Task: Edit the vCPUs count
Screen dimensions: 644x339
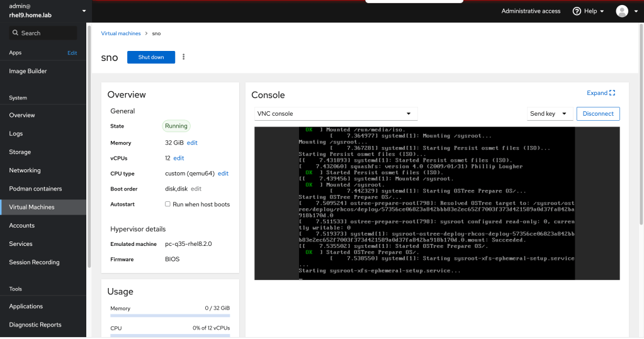Action: (179, 158)
